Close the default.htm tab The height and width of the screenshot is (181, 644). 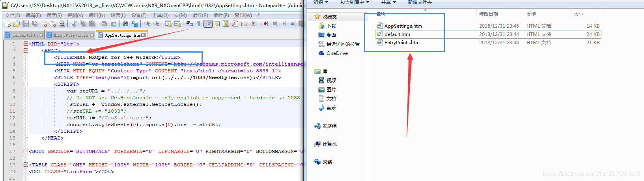tap(41, 35)
